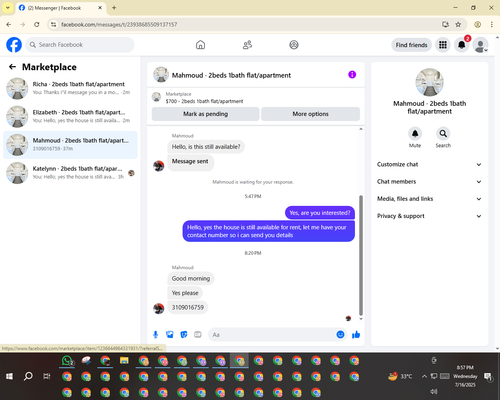Click the message input field
Viewport: 500px width, 400px height.
tap(272, 334)
